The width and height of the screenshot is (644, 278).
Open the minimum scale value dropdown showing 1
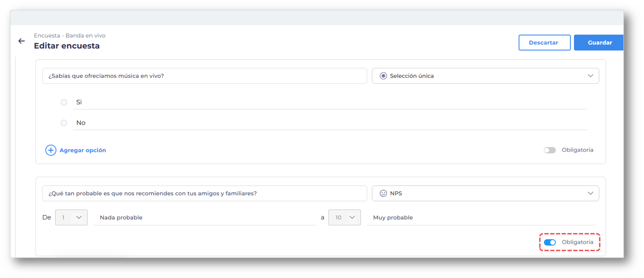[x=71, y=217]
